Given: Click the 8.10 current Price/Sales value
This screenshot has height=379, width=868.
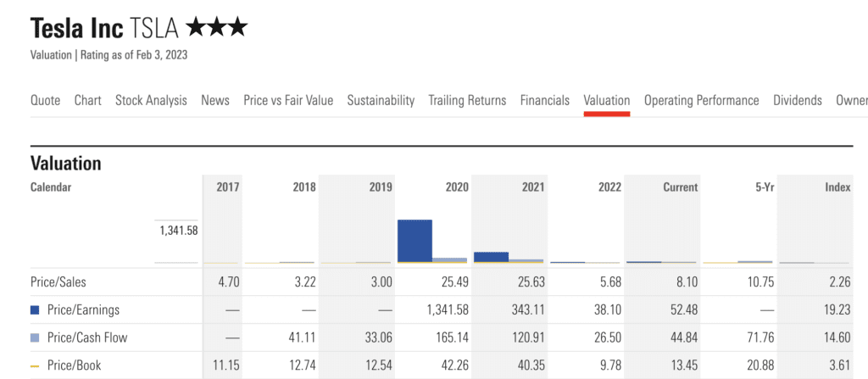Looking at the screenshot, I should [686, 282].
